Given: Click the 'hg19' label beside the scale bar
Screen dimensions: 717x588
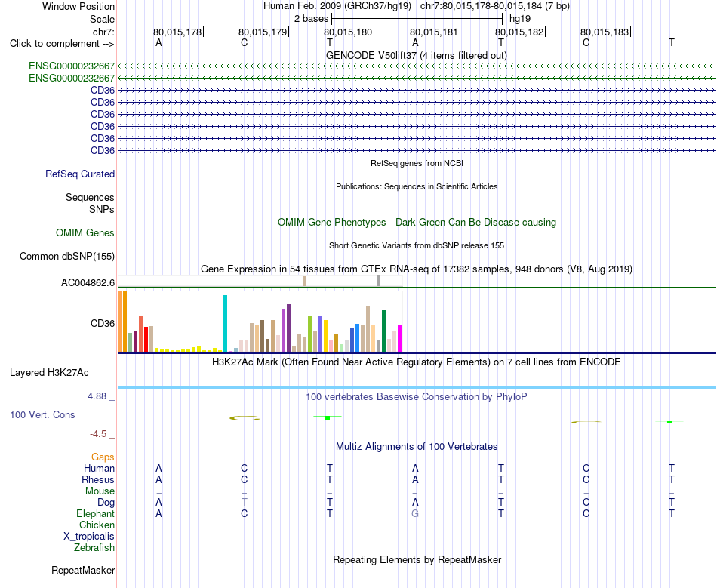Looking at the screenshot, I should 520,19.
